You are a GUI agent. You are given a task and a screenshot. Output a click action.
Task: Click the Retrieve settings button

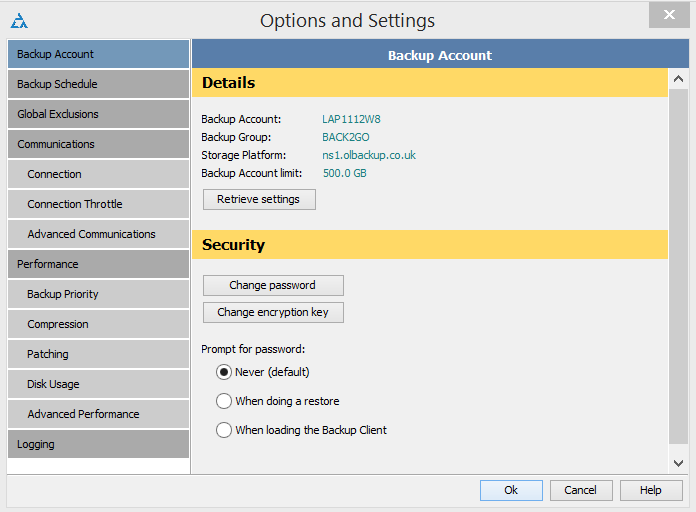pyautogui.click(x=259, y=199)
